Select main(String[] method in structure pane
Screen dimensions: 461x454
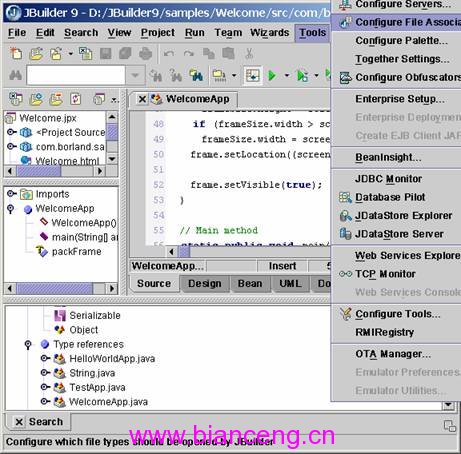coord(85,237)
